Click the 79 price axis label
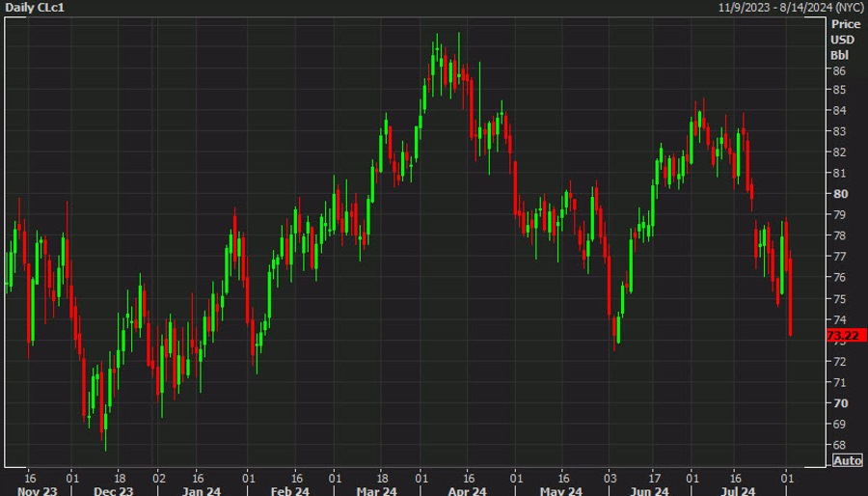This screenshot has height=496, width=868. pos(839,215)
